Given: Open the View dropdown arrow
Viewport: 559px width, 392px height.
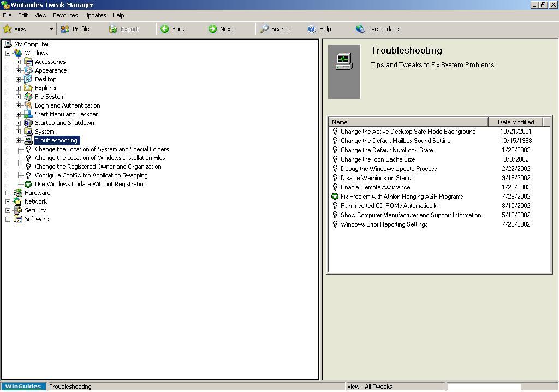Looking at the screenshot, I should 51,29.
